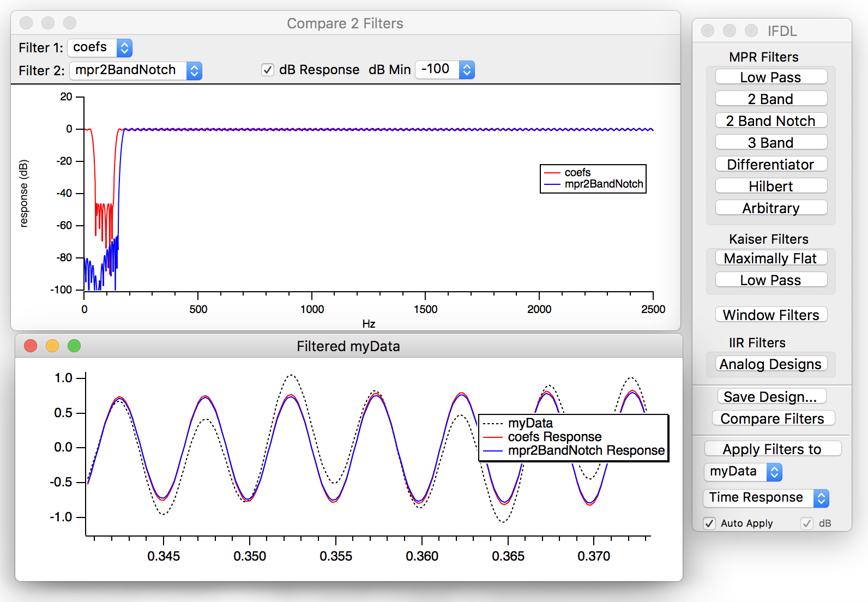The width and height of the screenshot is (868, 602).
Task: Select the Maximally Flat Kaiser filter
Action: click(x=770, y=258)
